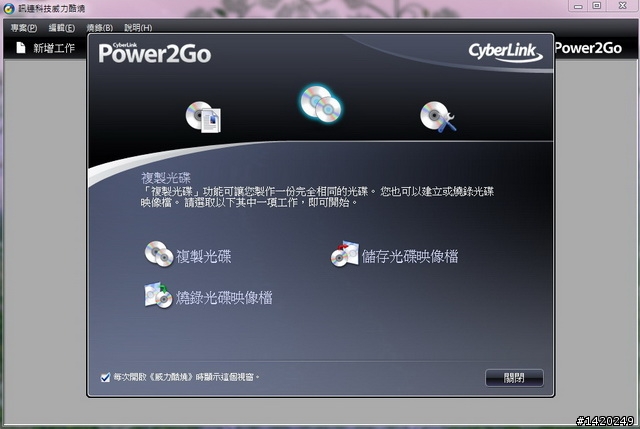Viewport: 640px width, 429px height.
Task: Open the 燒錄(B) menu
Action: [100, 28]
